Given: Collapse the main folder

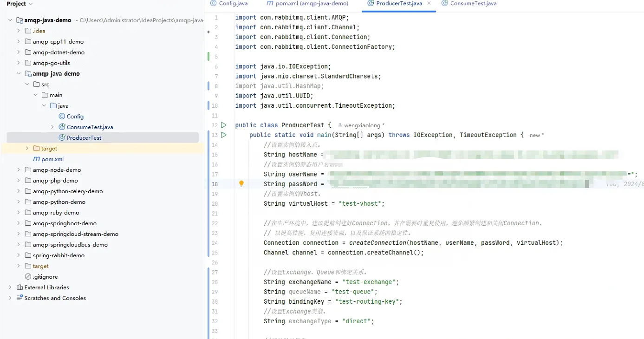Looking at the screenshot, I should pyautogui.click(x=36, y=95).
